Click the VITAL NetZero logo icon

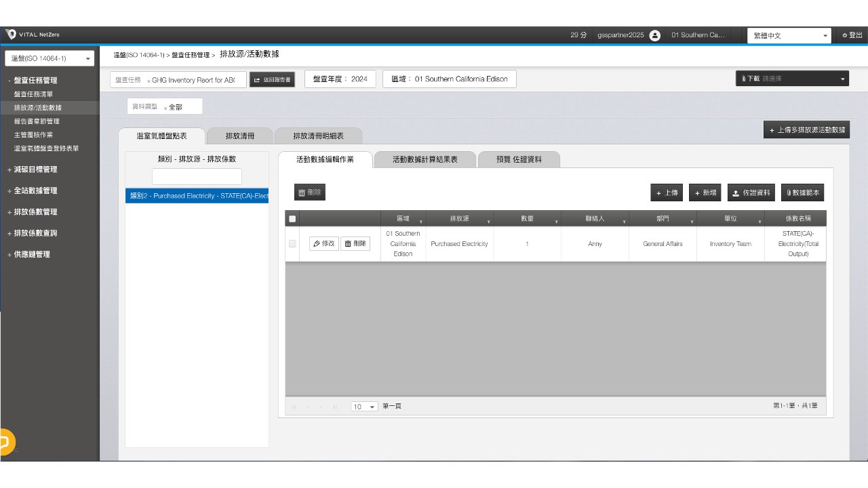coord(11,35)
